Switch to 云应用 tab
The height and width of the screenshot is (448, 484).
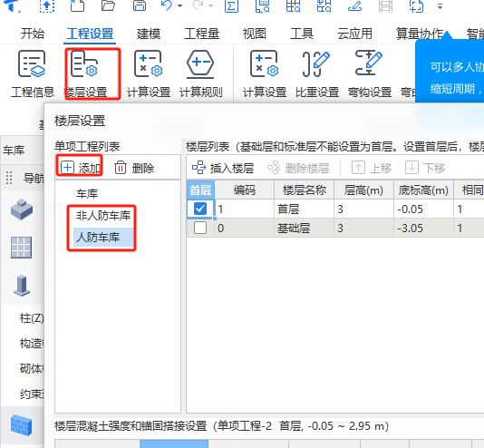click(x=354, y=34)
